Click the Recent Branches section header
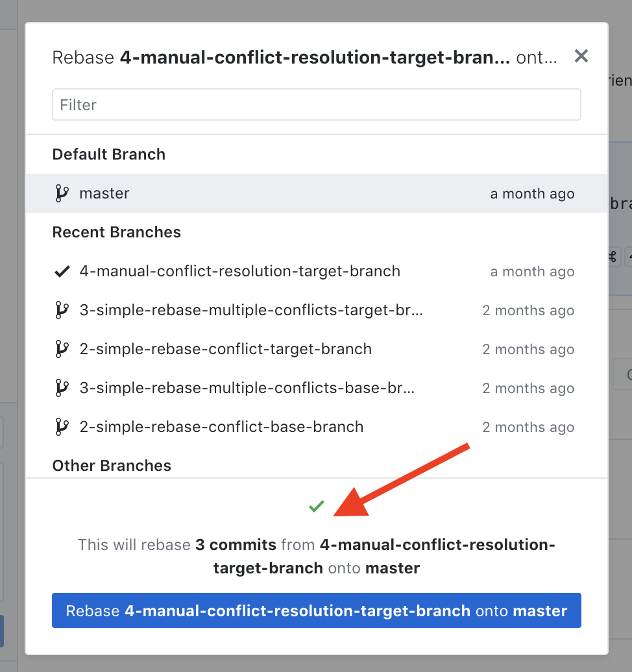The image size is (632, 672). pyautogui.click(x=116, y=232)
